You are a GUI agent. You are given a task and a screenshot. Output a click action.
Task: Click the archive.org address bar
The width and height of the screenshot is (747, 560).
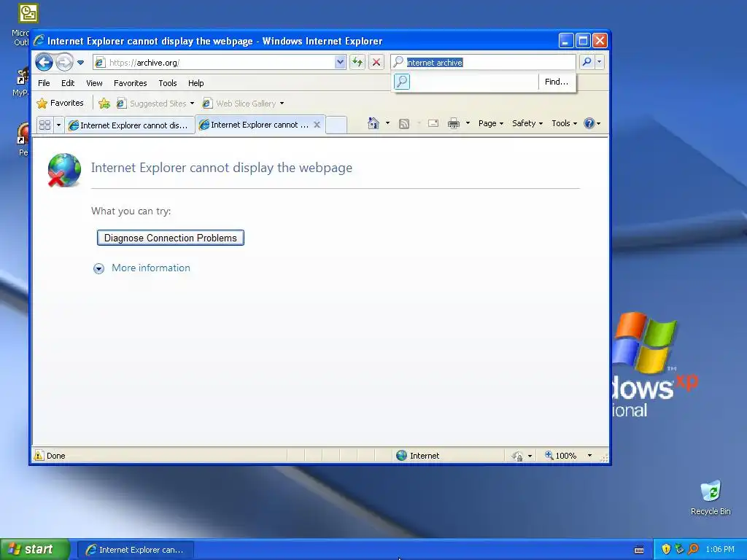214,63
